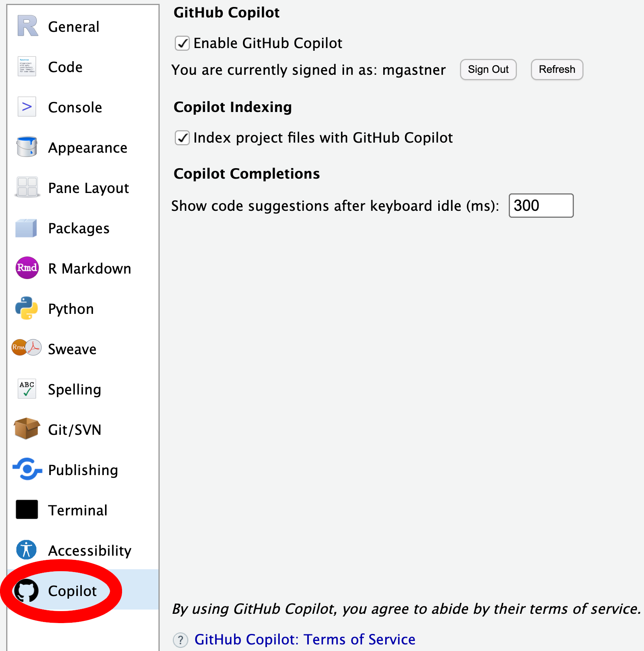Click the 'Show code suggestions after keyboard idle' label
Screen dimensions: 644x651
pyautogui.click(x=335, y=206)
